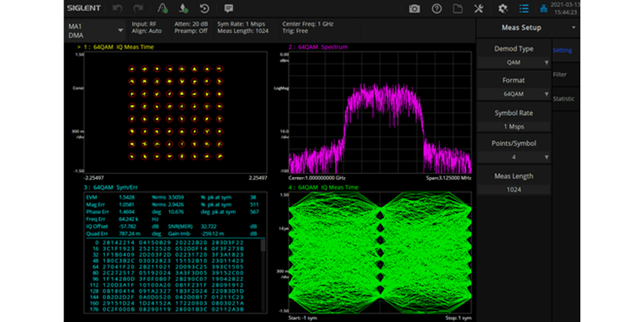The width and height of the screenshot is (644, 322).
Task: Click the redo arrow icon
Action: 139,8
